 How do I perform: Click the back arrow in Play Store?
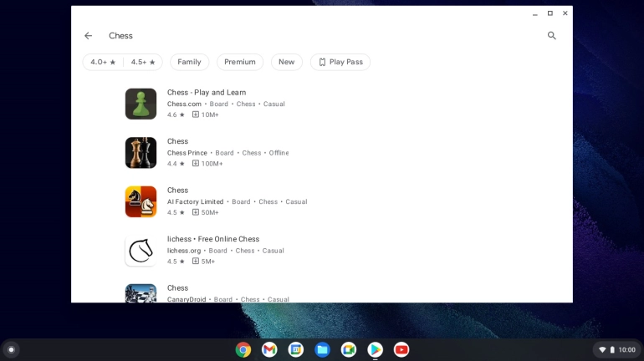88,36
